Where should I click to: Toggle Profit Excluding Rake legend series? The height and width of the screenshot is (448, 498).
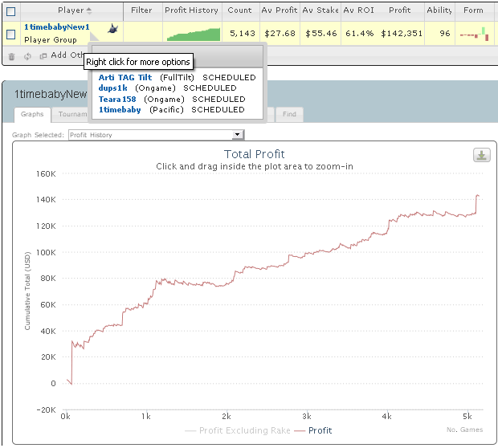click(238, 431)
